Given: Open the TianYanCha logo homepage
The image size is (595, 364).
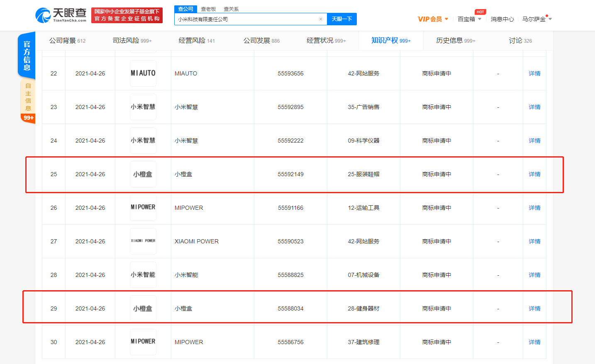Looking at the screenshot, I should coord(61,15).
